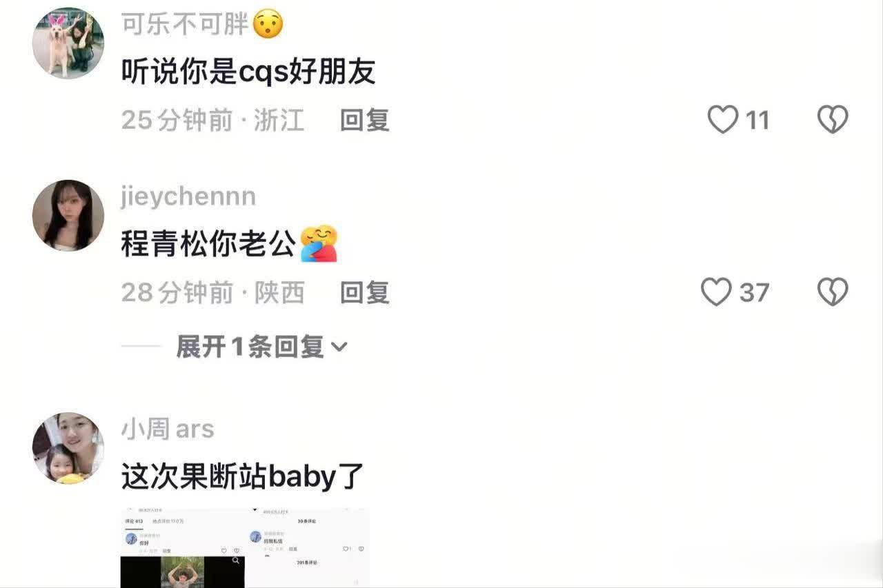
Task: Dislike the comment from 可乐不可胖
Action: click(x=833, y=120)
